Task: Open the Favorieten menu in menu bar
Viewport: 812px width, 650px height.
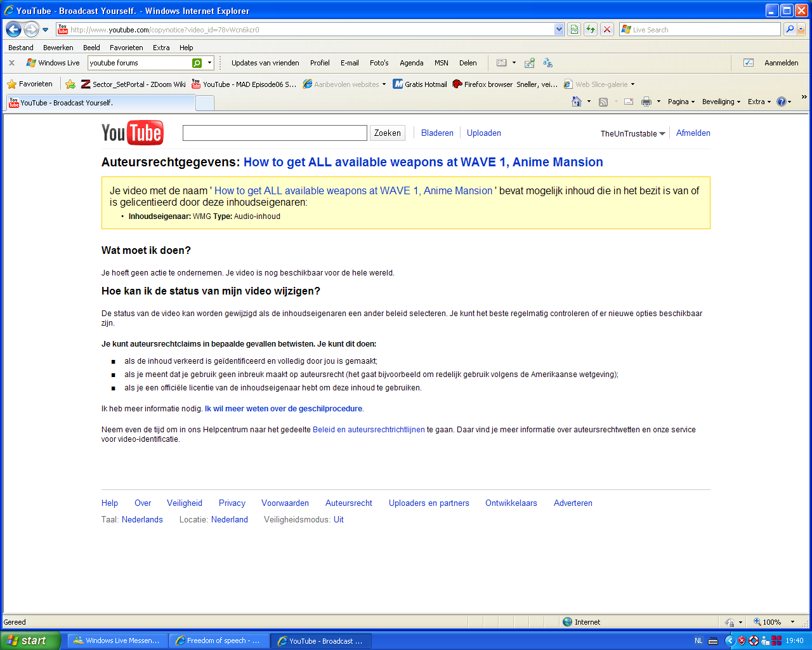Action: click(126, 48)
